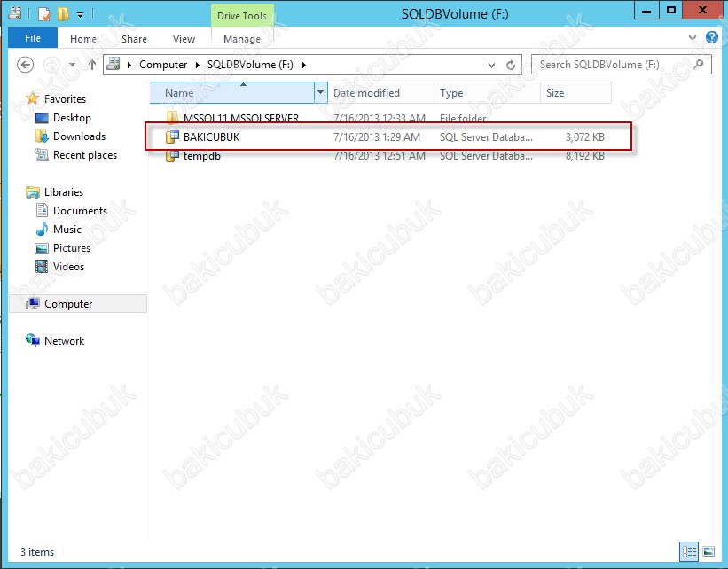Viewport: 728px width, 569px height.
Task: Open Libraries in the navigation pane
Action: click(x=64, y=192)
